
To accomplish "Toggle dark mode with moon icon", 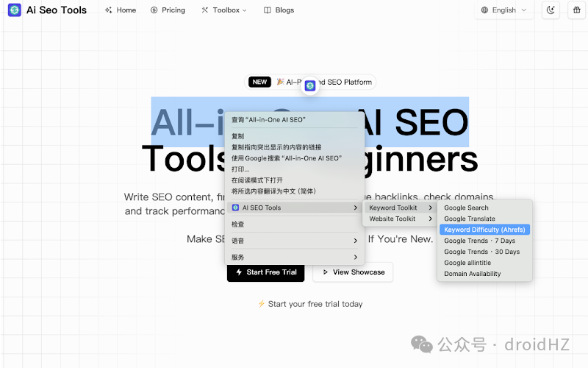I will coord(551,10).
